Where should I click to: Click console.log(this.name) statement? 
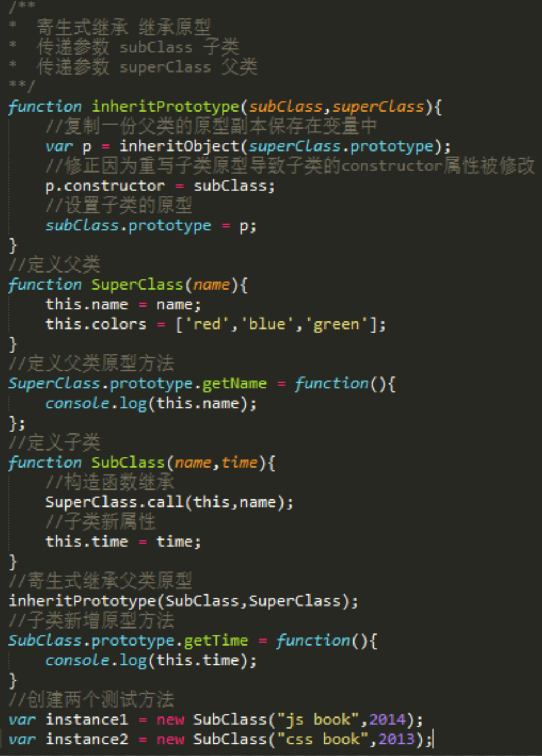tap(151, 403)
